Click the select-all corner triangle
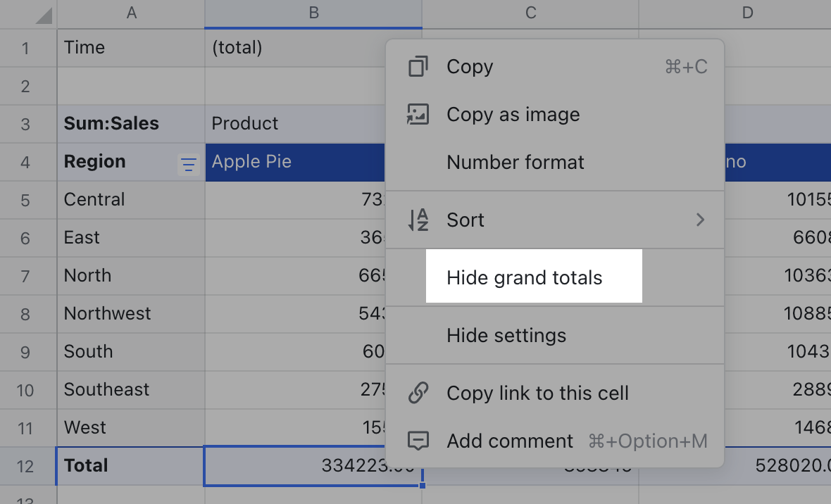Viewport: 831px width, 504px height. coord(43,15)
